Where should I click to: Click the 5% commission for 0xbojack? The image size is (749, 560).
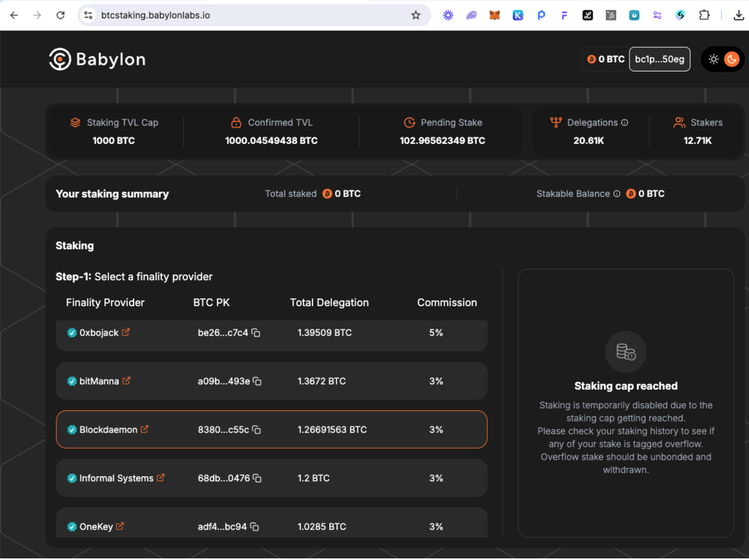point(436,332)
